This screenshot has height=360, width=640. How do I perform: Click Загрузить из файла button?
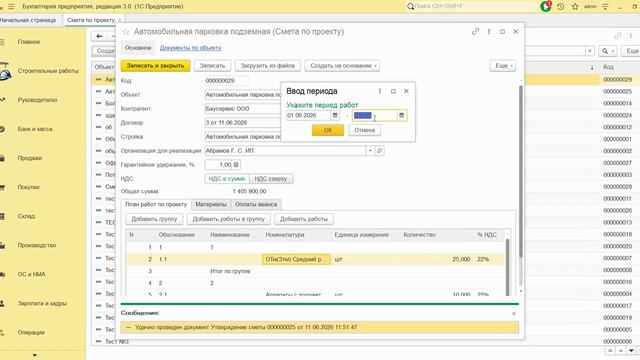268,66
